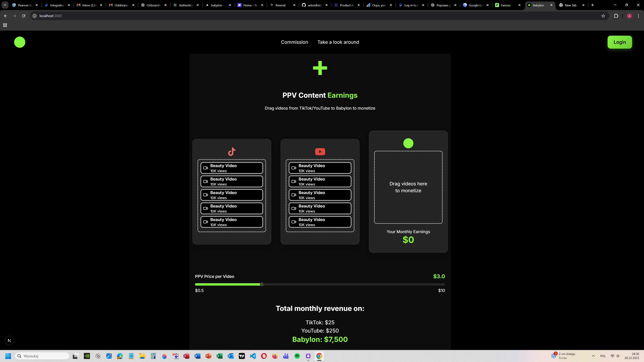Expand hidden system tray icons chevron
644x362 pixels.
tap(593, 356)
